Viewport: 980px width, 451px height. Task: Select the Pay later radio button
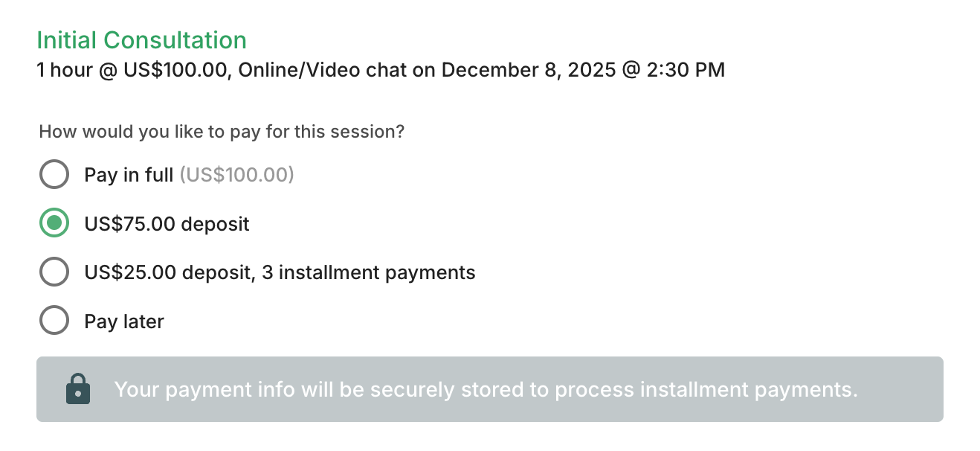click(x=54, y=322)
